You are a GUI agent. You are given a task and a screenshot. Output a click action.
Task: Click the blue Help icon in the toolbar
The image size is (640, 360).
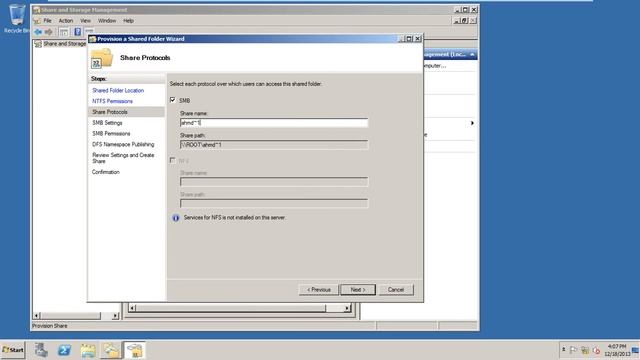[77, 31]
